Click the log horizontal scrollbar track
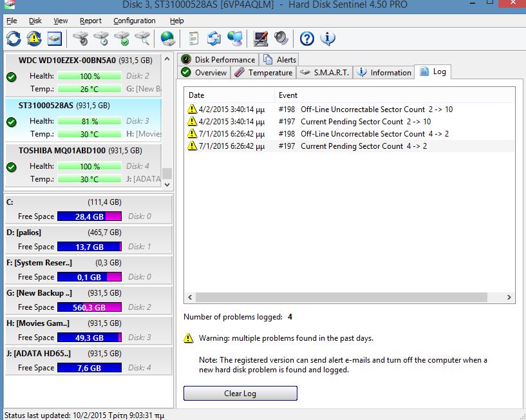This screenshot has width=526, height=420. coord(341,297)
